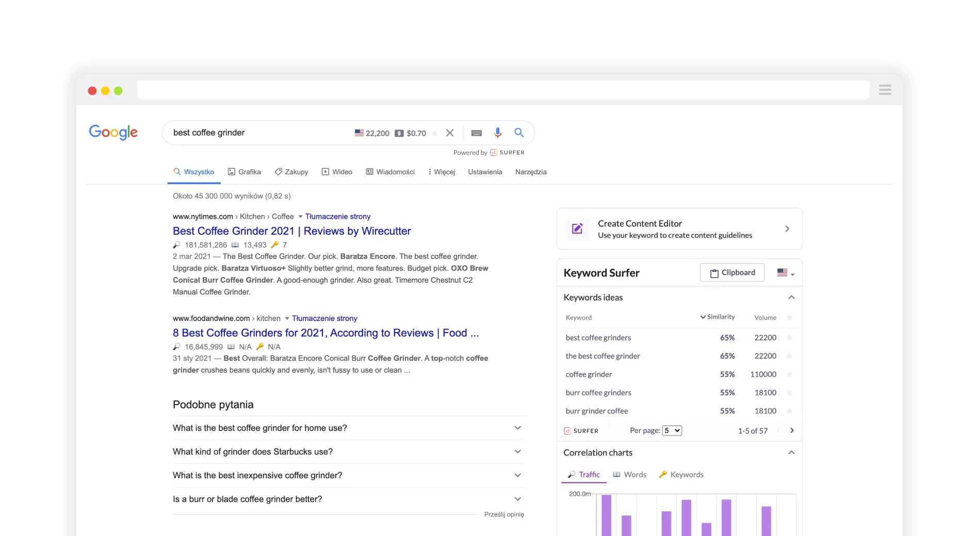Open Narzędzia tools
Image resolution: width=980 pixels, height=536 pixels.
click(531, 172)
